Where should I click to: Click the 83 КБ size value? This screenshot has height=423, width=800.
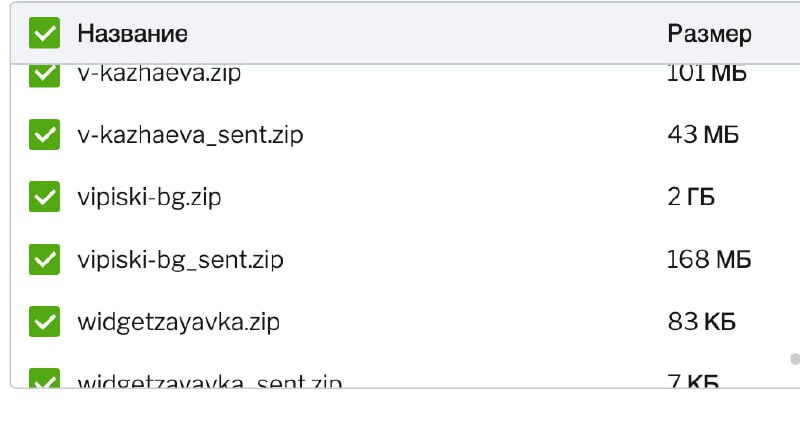pyautogui.click(x=702, y=321)
